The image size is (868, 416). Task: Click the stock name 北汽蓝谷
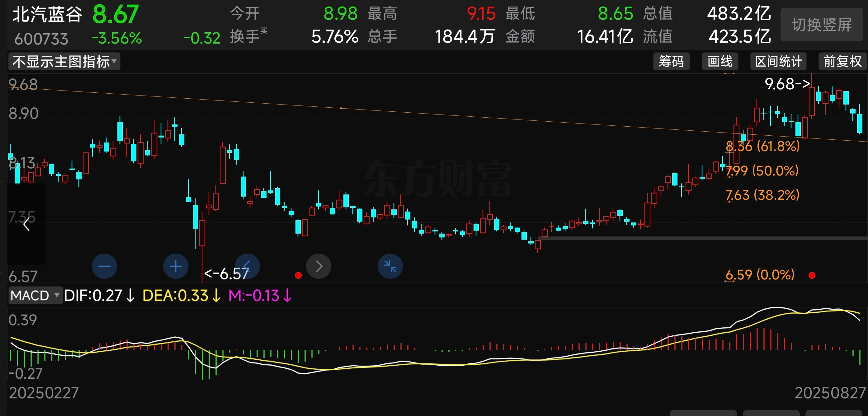coord(48,14)
